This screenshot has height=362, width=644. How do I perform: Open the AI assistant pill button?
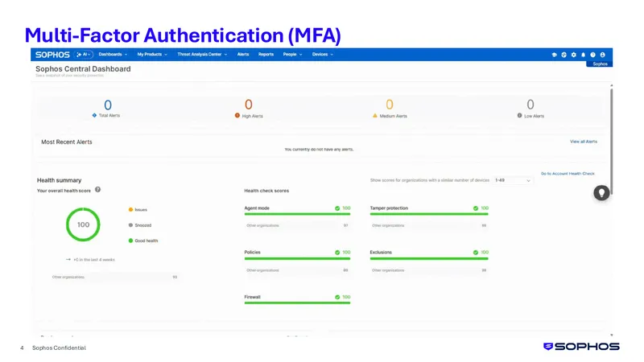click(84, 55)
